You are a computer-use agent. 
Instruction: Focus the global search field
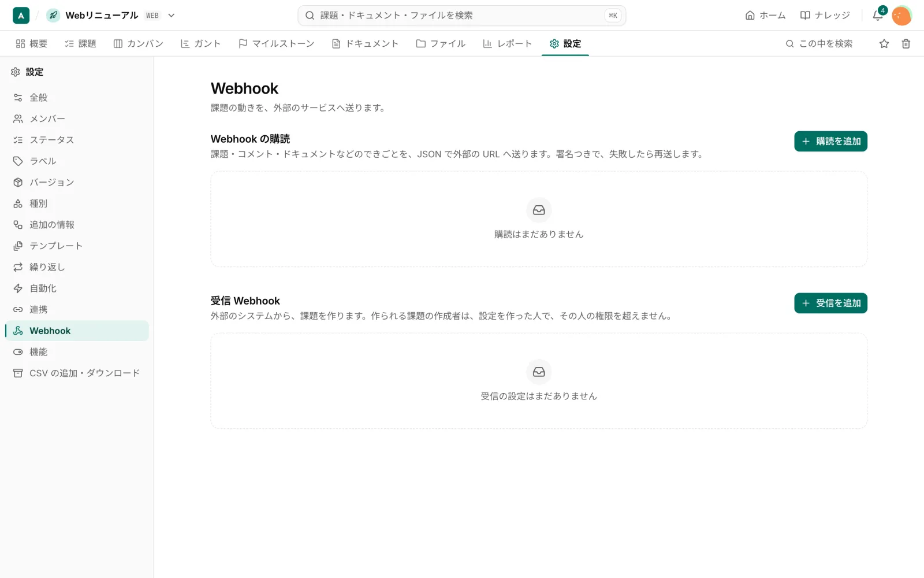pos(461,16)
